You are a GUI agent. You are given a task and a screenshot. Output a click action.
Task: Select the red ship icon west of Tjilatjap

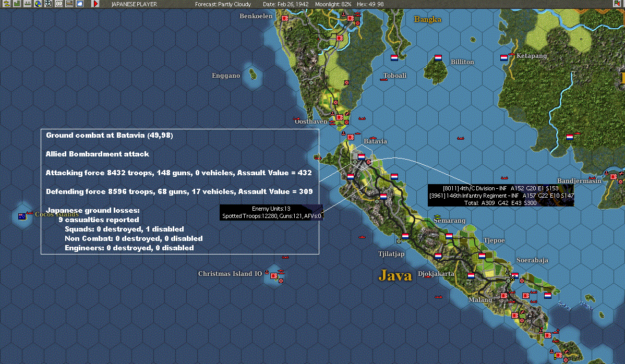(x=362, y=237)
